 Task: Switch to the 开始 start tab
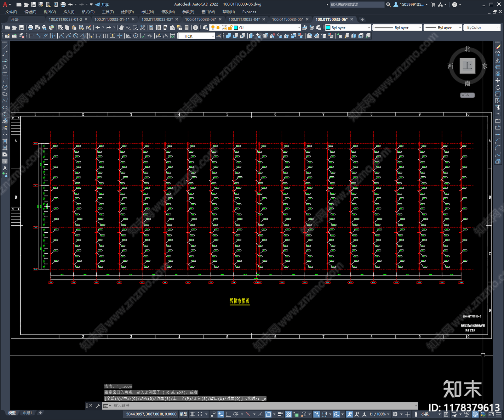click(15, 19)
